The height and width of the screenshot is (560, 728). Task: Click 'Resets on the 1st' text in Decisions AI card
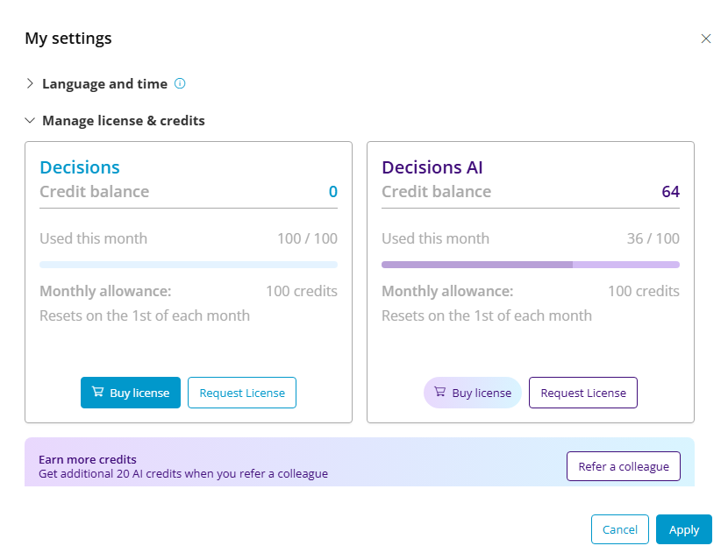487,316
